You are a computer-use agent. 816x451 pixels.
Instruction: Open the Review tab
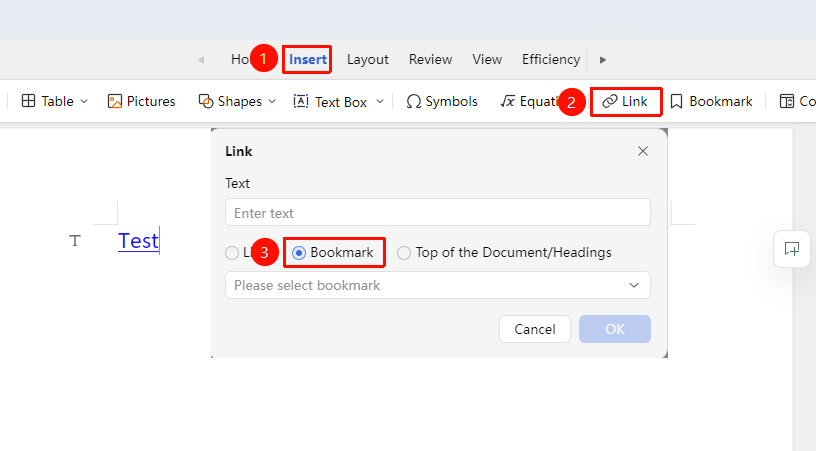(x=430, y=59)
